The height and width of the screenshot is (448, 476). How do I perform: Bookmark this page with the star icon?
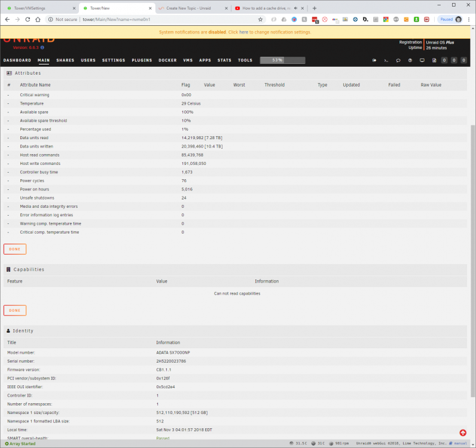pos(260,19)
